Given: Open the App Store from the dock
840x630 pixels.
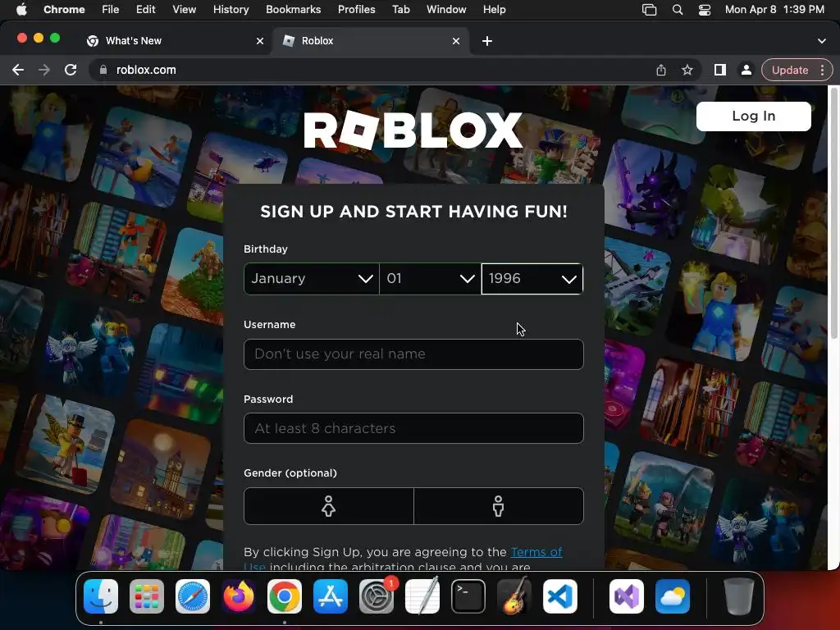Looking at the screenshot, I should pos(331,596).
